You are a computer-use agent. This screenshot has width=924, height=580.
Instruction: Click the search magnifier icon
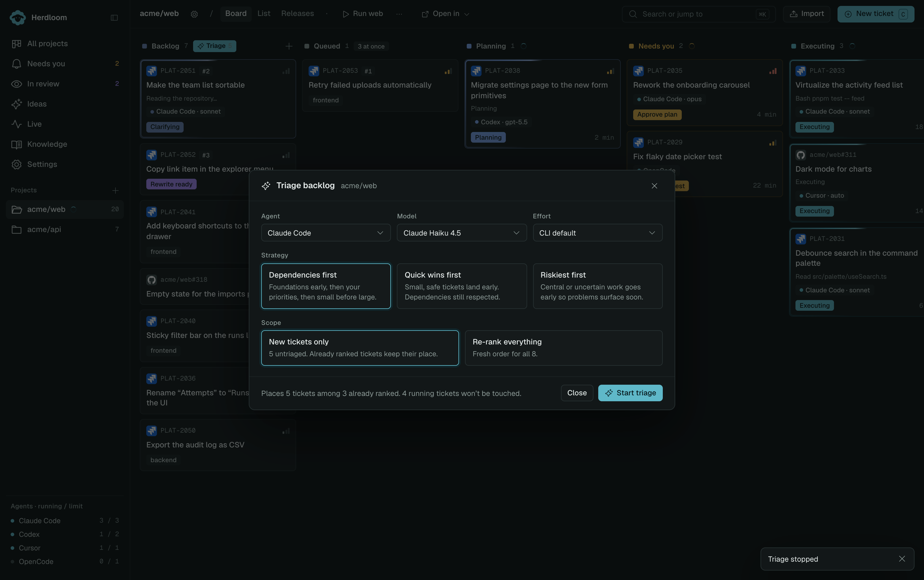click(x=633, y=14)
